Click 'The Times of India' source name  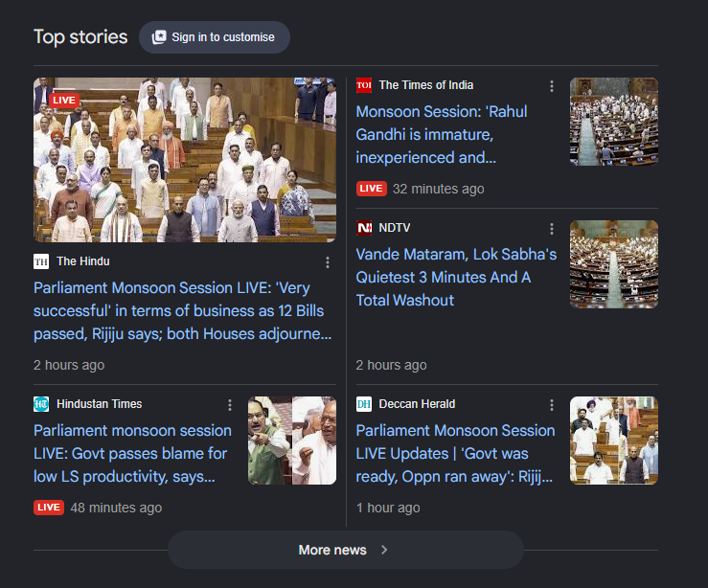426,85
